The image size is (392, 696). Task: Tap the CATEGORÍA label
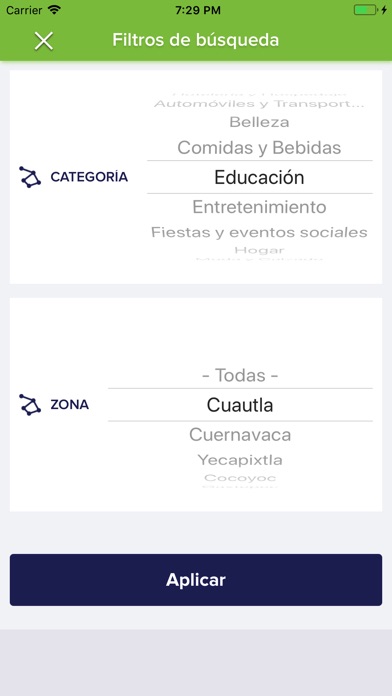(x=89, y=177)
